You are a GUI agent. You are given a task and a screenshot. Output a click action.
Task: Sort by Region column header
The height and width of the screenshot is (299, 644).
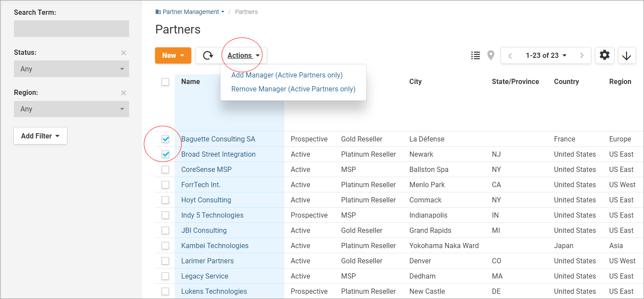pyautogui.click(x=620, y=81)
